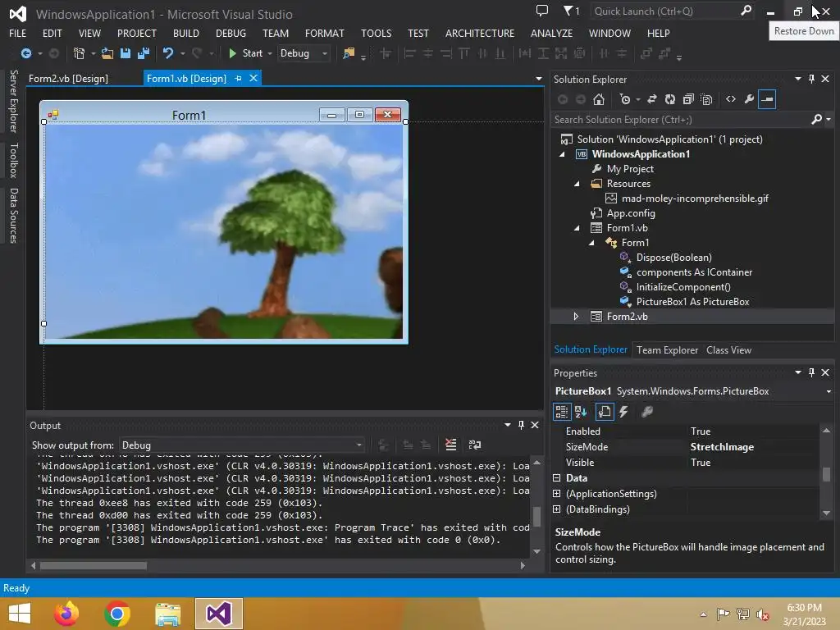Click the Save toolbar icon
Viewport: 840px width, 630px height.
pos(126,53)
